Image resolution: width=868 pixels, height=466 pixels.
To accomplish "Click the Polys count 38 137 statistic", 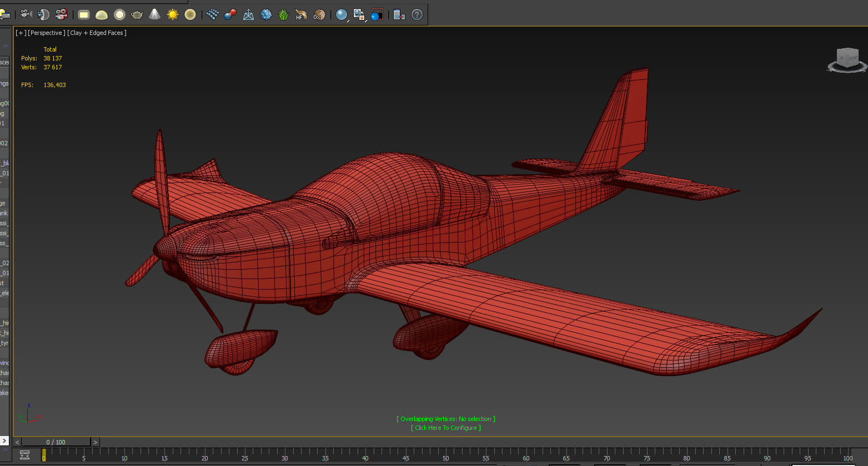I will [x=53, y=58].
